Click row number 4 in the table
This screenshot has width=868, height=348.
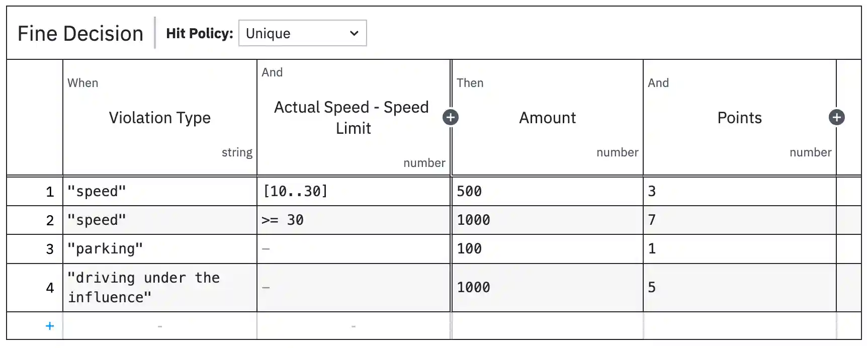point(49,288)
